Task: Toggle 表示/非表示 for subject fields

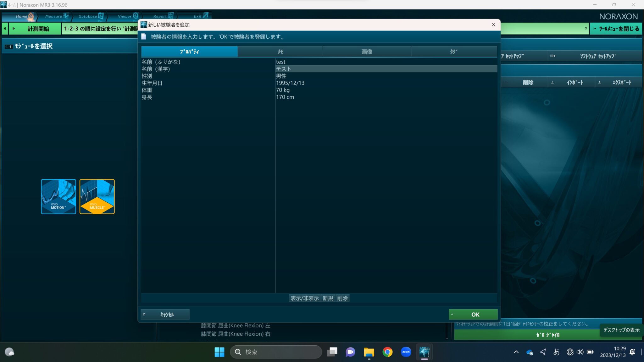Action: [x=304, y=298]
